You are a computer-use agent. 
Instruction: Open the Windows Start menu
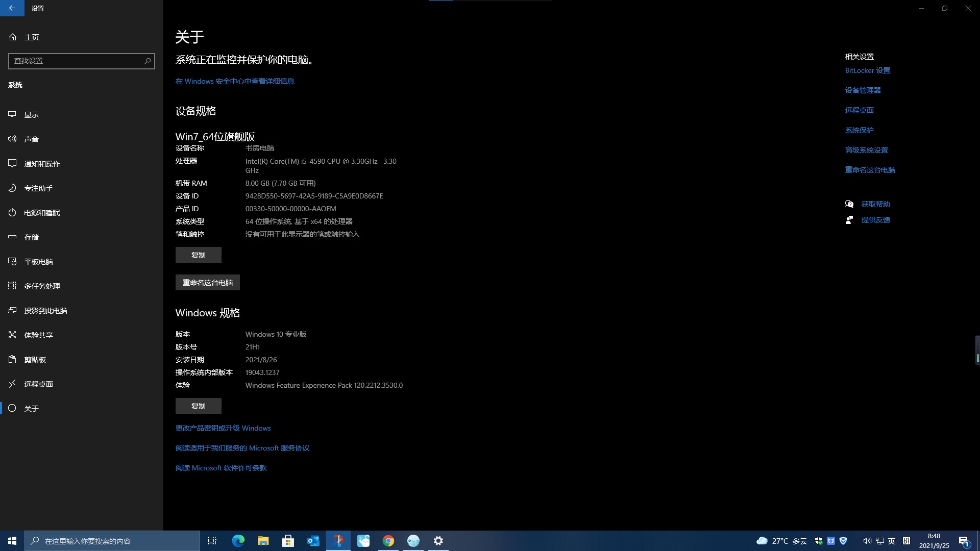pyautogui.click(x=12, y=541)
